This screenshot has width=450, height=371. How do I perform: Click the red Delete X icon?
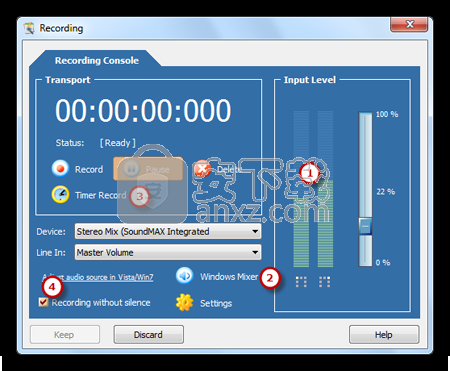[x=202, y=169]
